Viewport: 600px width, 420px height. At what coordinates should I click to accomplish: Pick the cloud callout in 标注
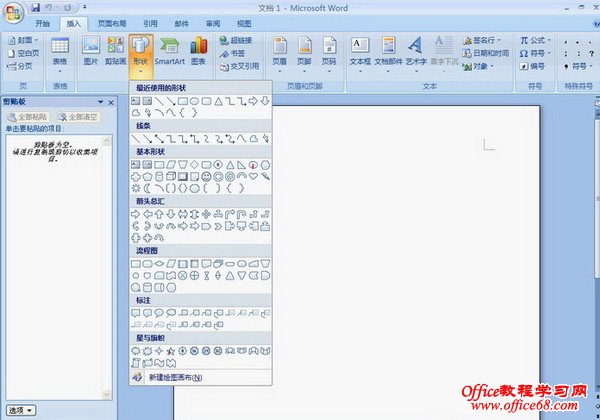point(171,313)
